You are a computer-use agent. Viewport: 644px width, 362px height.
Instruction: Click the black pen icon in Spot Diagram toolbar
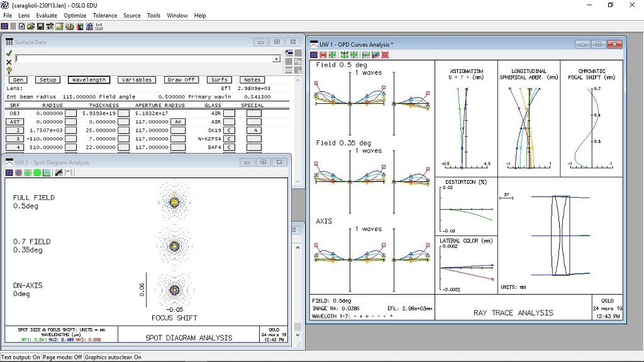tap(58, 173)
